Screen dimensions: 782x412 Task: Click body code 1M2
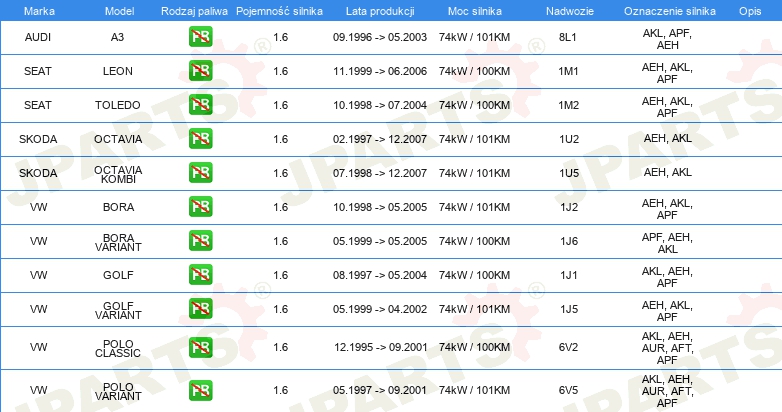point(569,105)
